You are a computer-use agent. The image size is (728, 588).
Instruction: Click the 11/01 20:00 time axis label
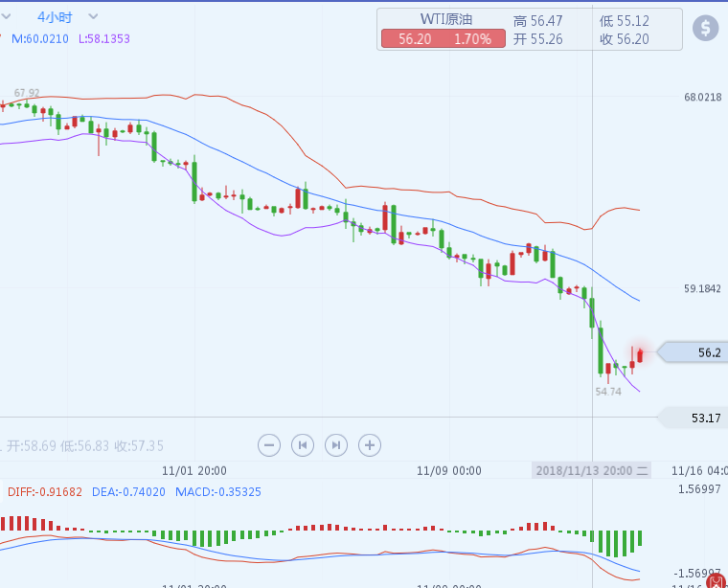pos(194,470)
